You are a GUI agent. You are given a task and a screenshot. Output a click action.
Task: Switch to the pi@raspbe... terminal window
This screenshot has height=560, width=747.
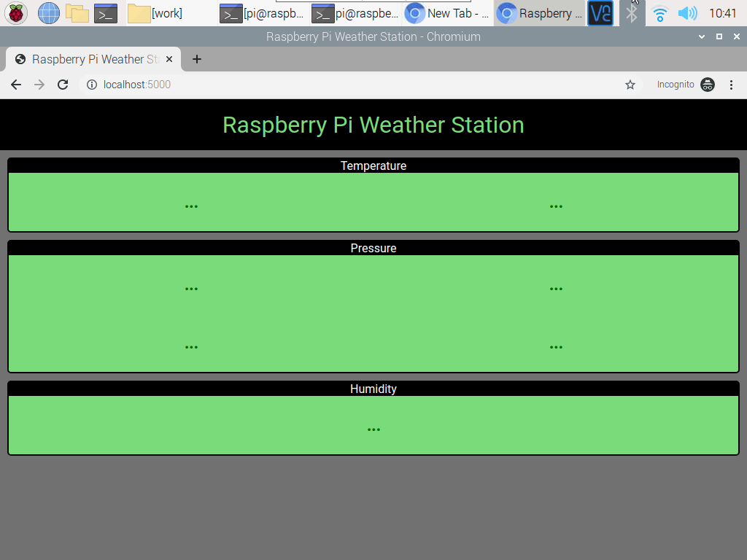point(355,13)
